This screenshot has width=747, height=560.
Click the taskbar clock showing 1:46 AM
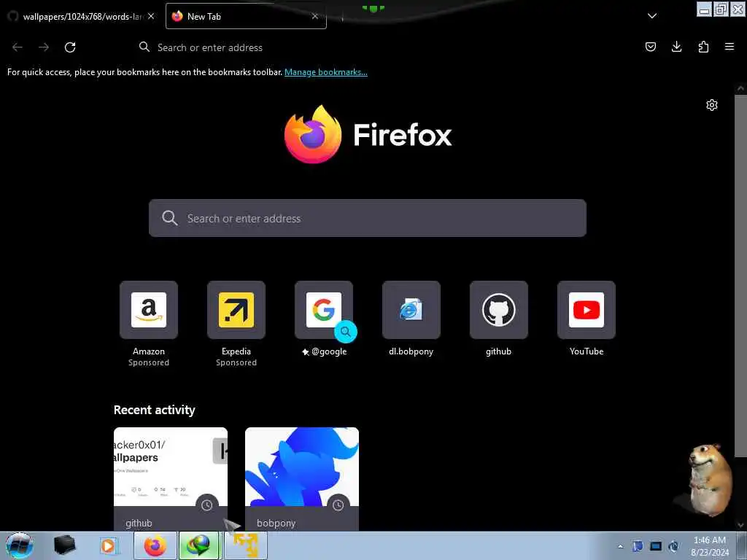(710, 546)
